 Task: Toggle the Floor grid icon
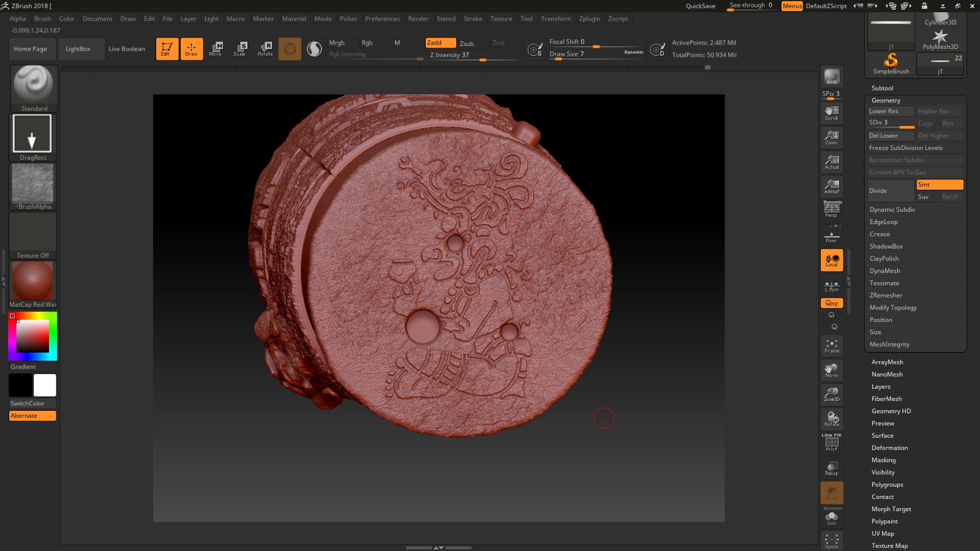tap(832, 237)
